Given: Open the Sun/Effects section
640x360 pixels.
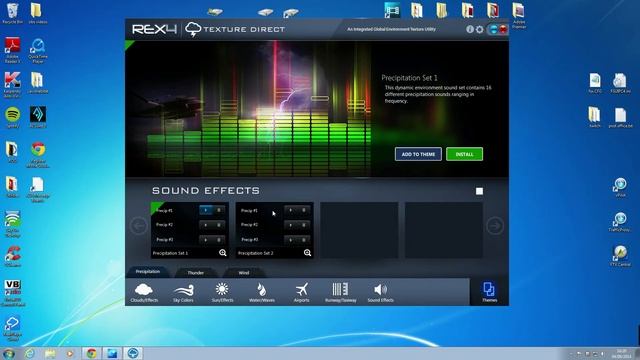Looking at the screenshot, I should coord(222,293).
